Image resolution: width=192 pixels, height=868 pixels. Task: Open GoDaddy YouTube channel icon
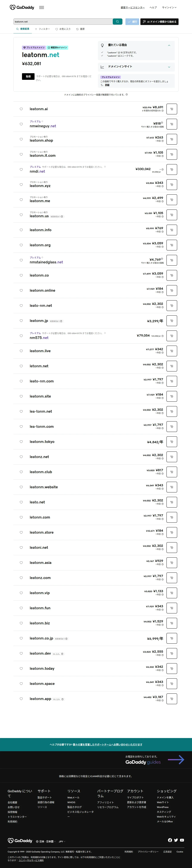182,840
